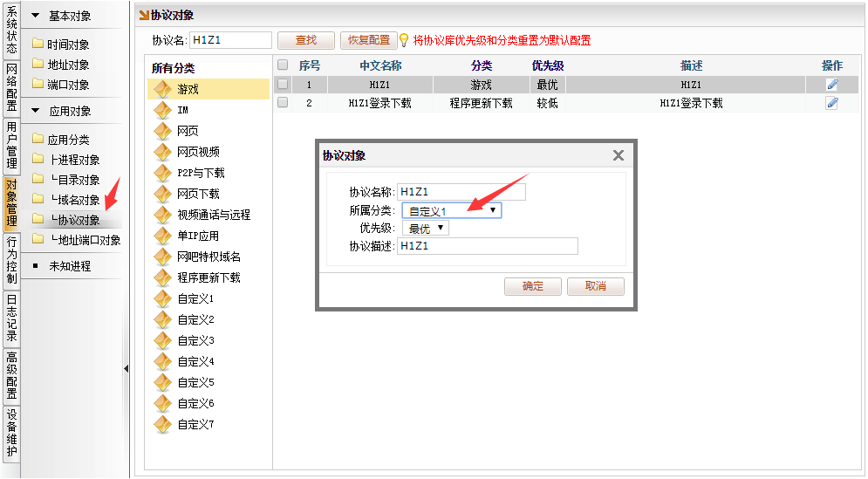This screenshot has width=868, height=479.
Task: Click the lightbulb hint icon beside 恢复配置
Action: pyautogui.click(x=404, y=40)
